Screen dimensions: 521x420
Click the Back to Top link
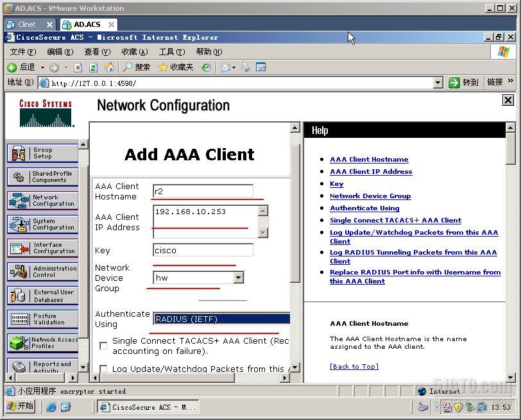coord(354,366)
